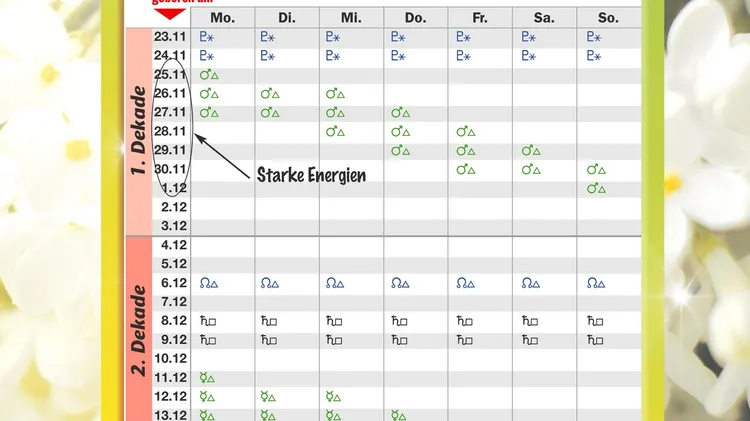
Task: Click the 6.12 date row label
Action: 174,283
